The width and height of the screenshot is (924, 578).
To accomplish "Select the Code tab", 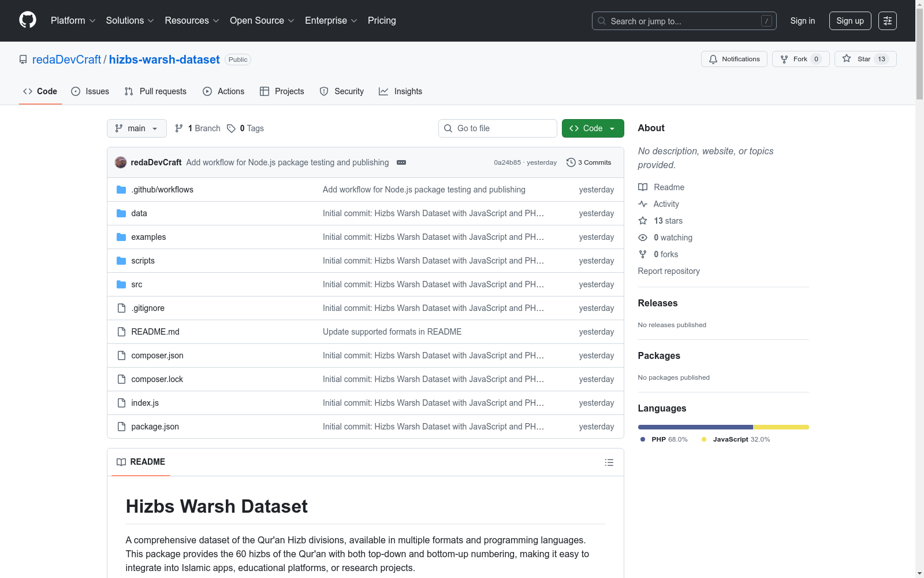I will click(x=40, y=91).
